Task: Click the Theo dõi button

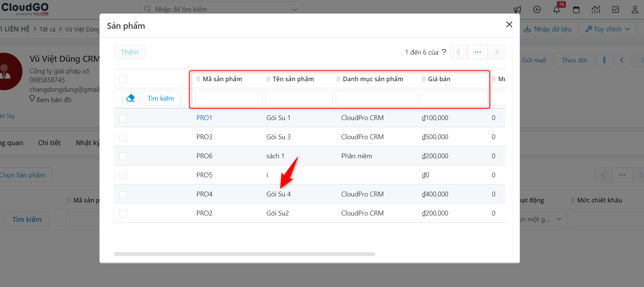Action: click(x=574, y=60)
